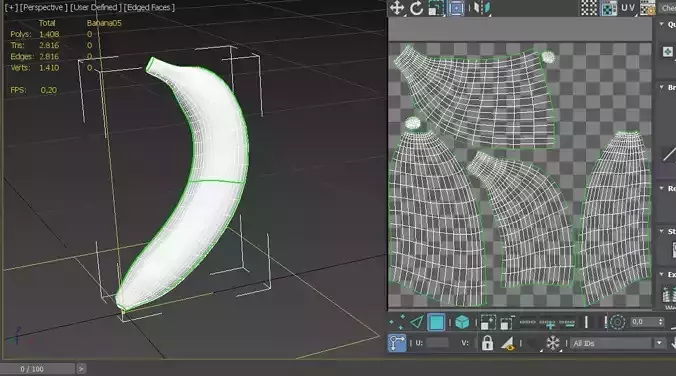676x376 pixels.
Task: Click the U coordinate input field
Action: coord(437,343)
